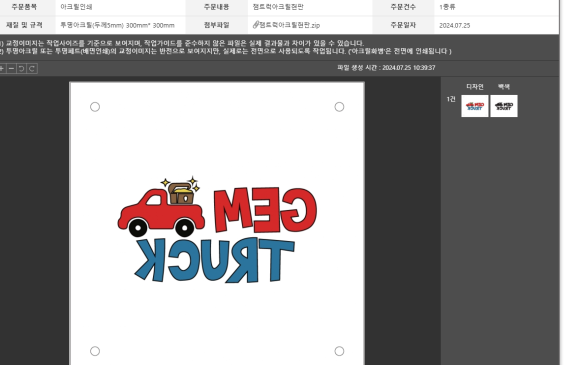Click the 1건 row label

coord(451,99)
